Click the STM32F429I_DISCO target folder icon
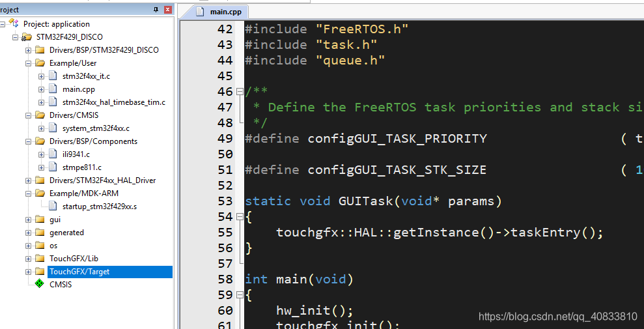Screen dimensions: 644x329 coord(26,37)
